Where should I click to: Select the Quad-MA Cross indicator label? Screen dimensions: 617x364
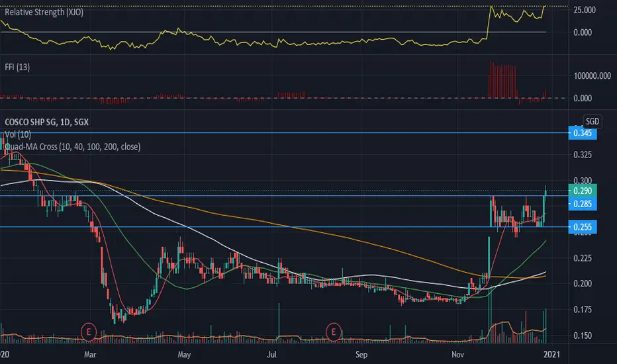72,147
